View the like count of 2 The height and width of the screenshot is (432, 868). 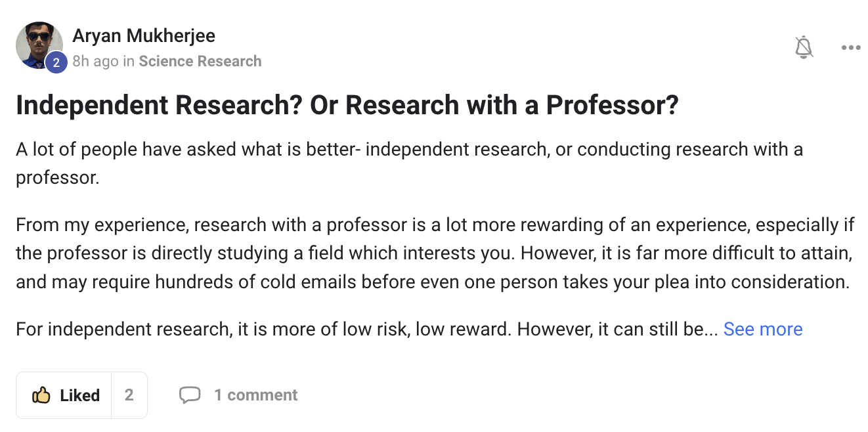point(129,395)
